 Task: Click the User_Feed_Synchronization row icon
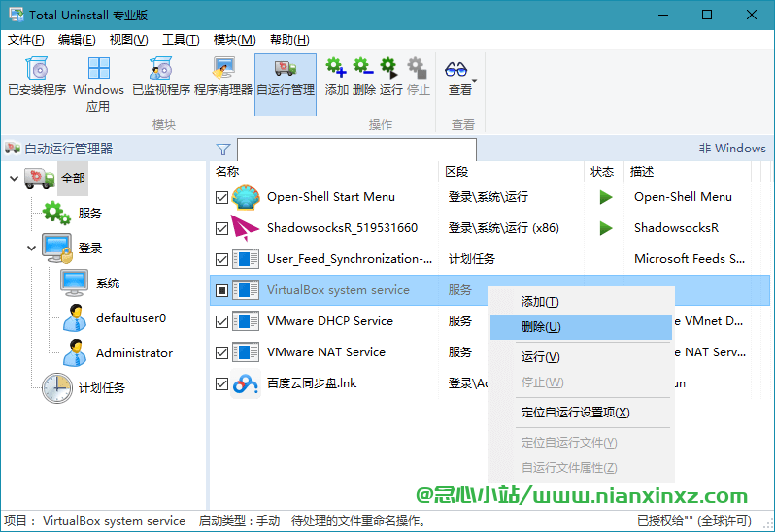pos(246,259)
